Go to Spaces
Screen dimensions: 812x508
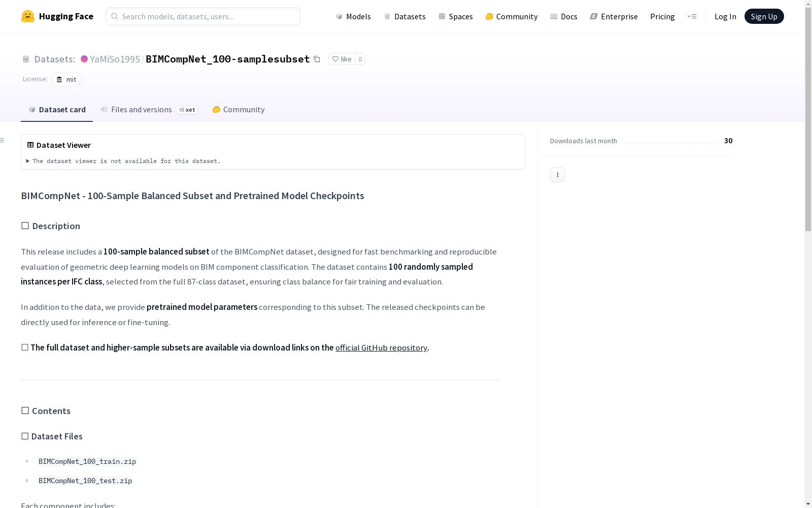[455, 16]
